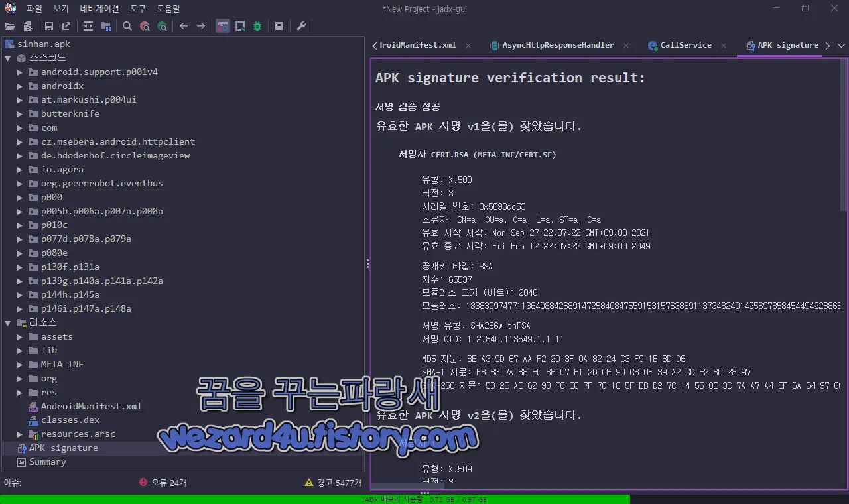Viewport: 849px width, 504px height.
Task: Open the debugger bug icon
Action: pos(257,27)
